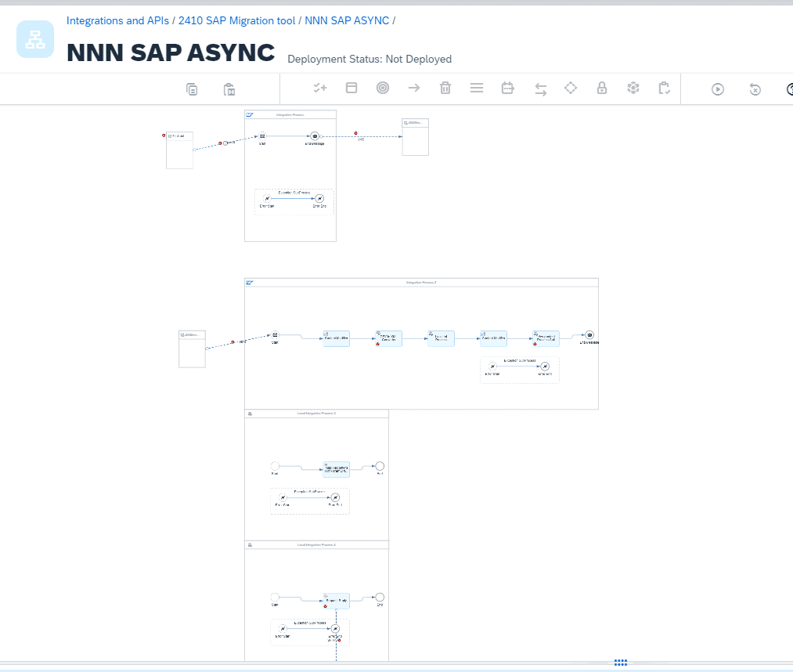793x672 pixels.
Task: Click error marker on the top receiver connection line
Action: (x=355, y=134)
